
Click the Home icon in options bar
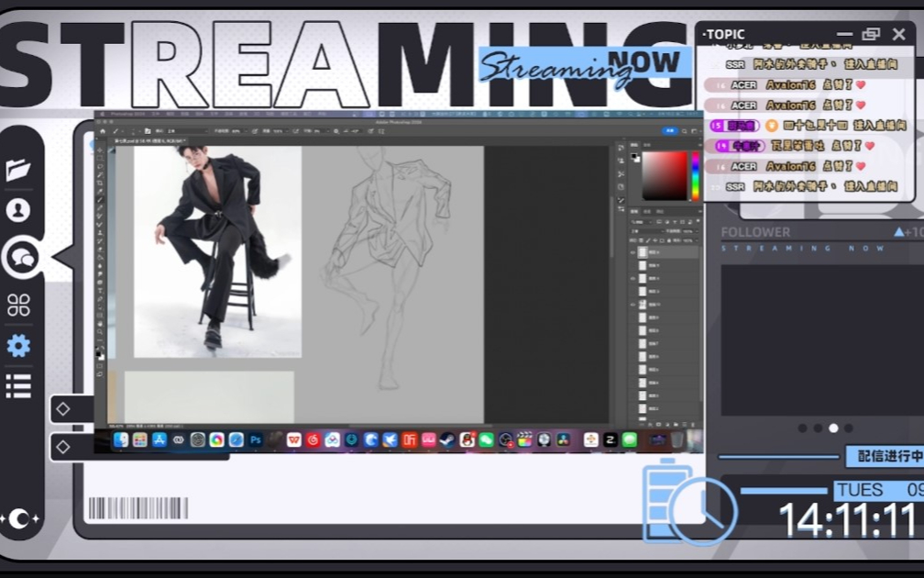(103, 131)
